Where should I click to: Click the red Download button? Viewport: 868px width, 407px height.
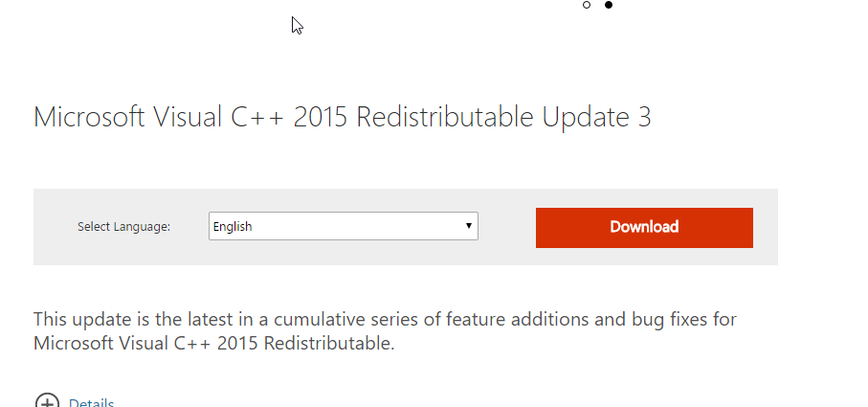coord(644,228)
